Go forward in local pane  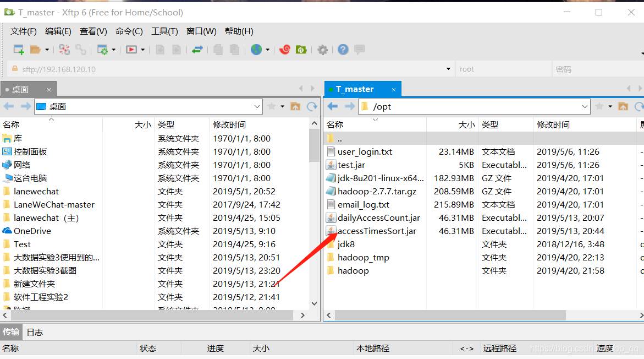click(x=26, y=106)
